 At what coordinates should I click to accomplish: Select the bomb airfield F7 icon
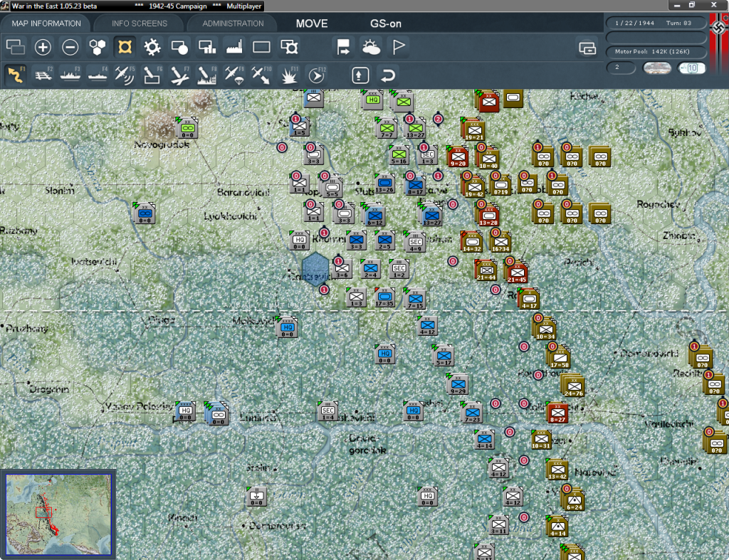click(x=179, y=75)
